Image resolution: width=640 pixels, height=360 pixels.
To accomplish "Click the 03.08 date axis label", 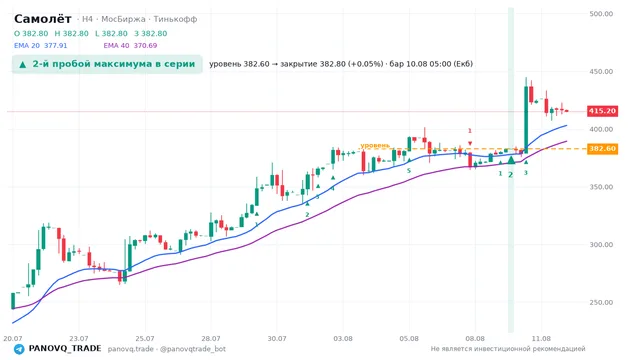I will click(x=343, y=338).
